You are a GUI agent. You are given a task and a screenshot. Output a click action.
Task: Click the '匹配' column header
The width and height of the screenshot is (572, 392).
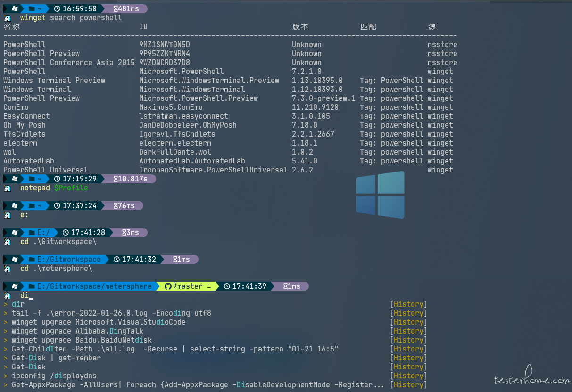[368, 27]
